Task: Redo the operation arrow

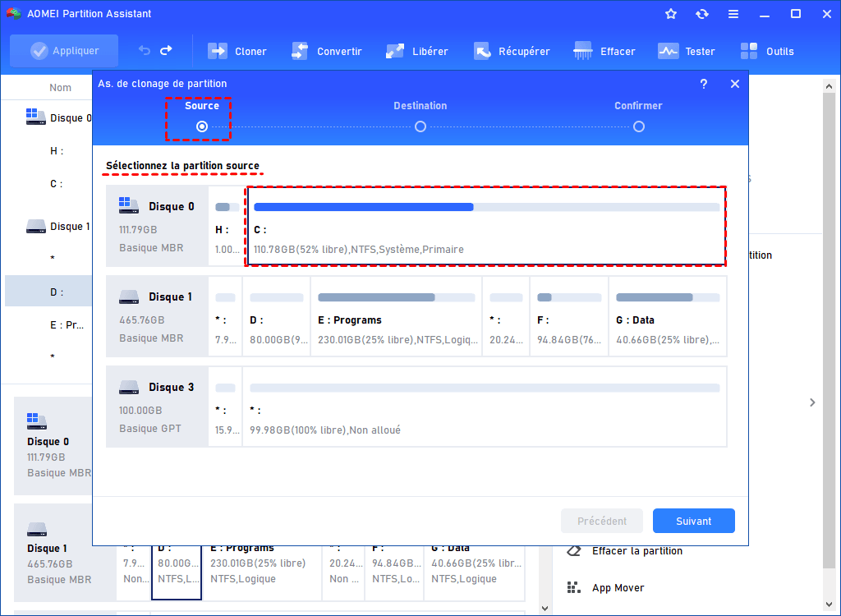Action: coord(166,50)
